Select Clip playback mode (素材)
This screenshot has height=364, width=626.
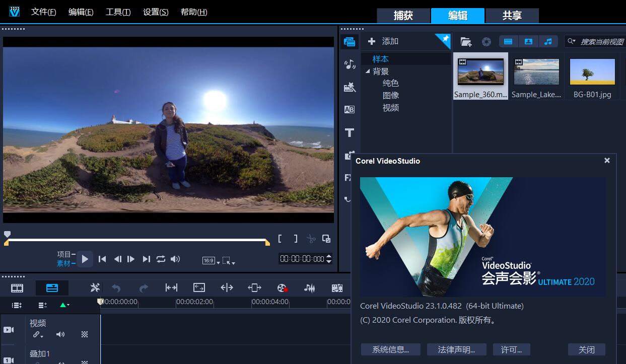point(64,263)
